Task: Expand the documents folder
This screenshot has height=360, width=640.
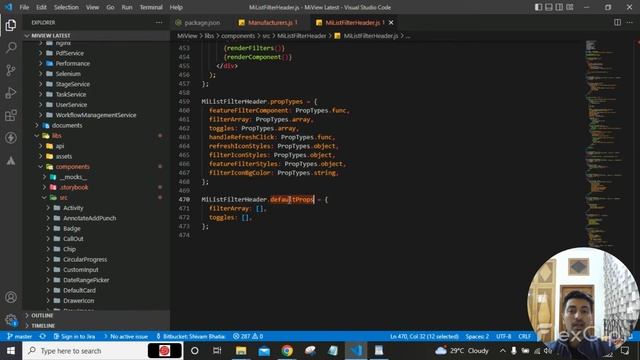Action: pos(67,125)
